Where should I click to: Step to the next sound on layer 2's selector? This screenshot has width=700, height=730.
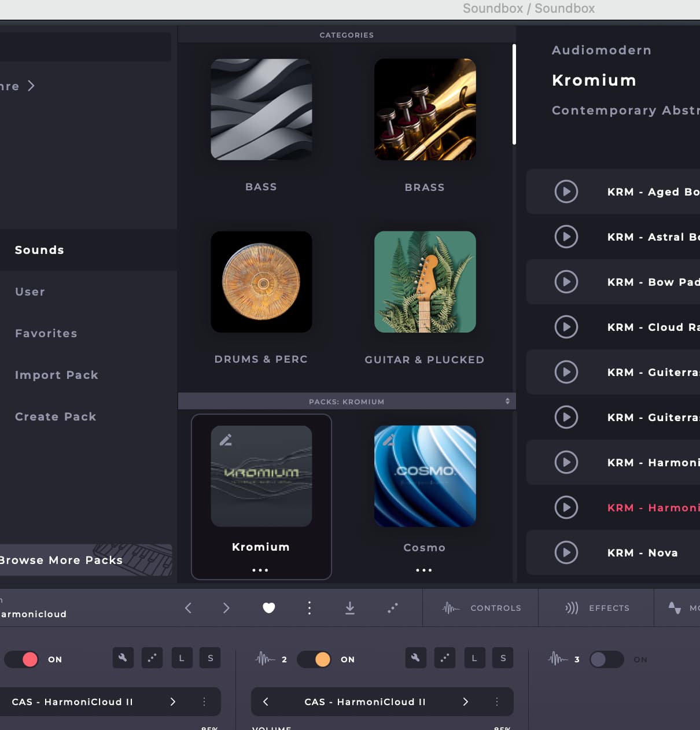[x=465, y=702]
